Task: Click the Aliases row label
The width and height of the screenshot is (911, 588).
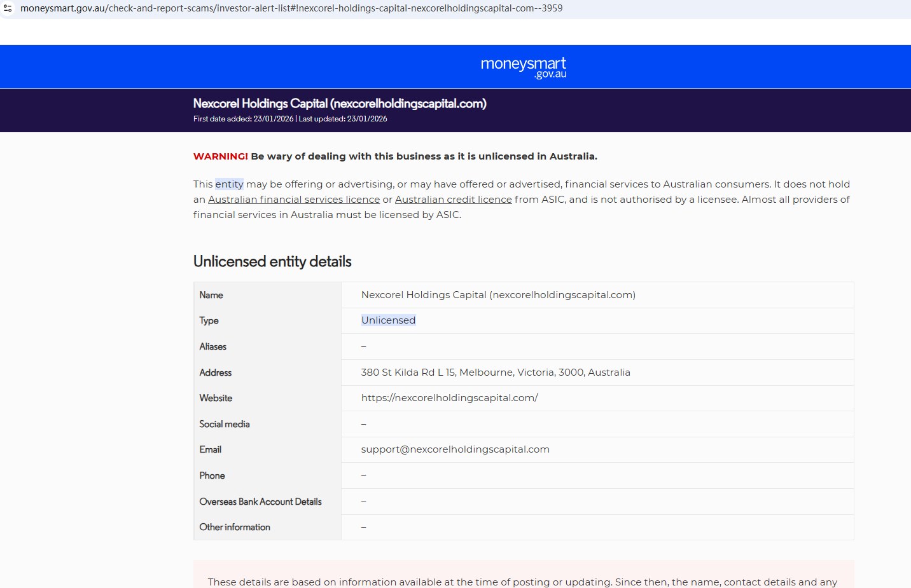Action: (213, 346)
